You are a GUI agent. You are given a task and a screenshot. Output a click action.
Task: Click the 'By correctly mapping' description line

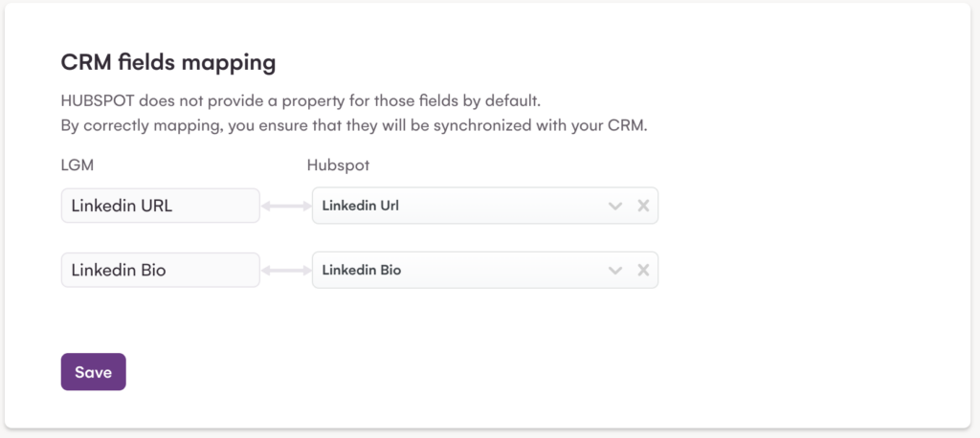354,126
